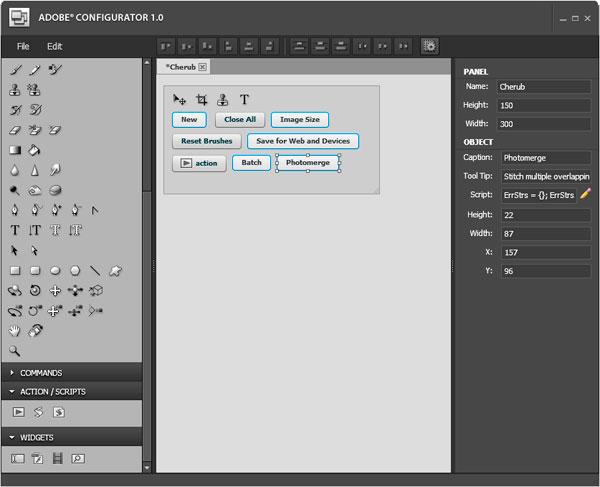Click the Close All button
Viewport: 600px width, 487px height.
coord(240,120)
